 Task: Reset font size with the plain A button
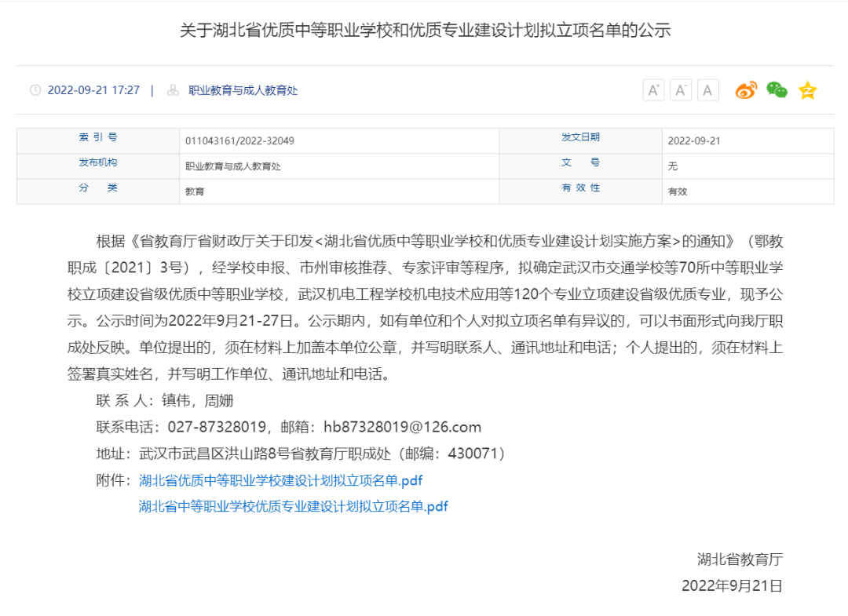click(707, 90)
